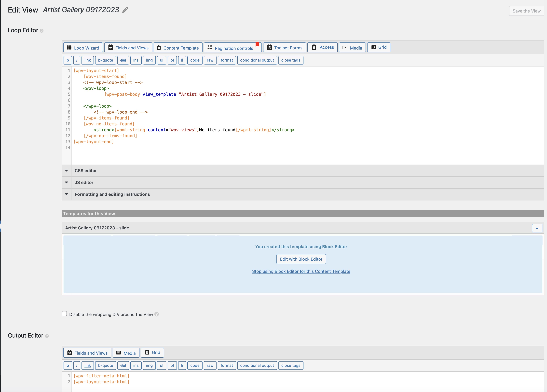Open Loop Editor help question mark icon
This screenshot has height=392, width=547.
pos(41,31)
